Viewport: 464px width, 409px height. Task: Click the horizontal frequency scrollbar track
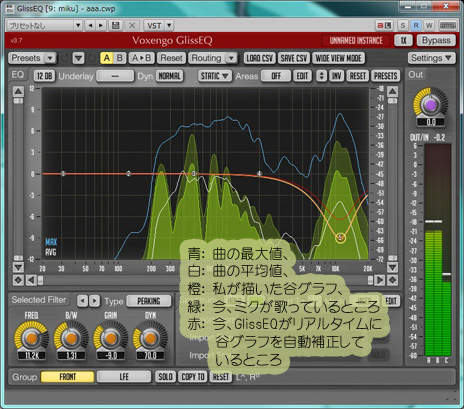pyautogui.click(x=205, y=280)
